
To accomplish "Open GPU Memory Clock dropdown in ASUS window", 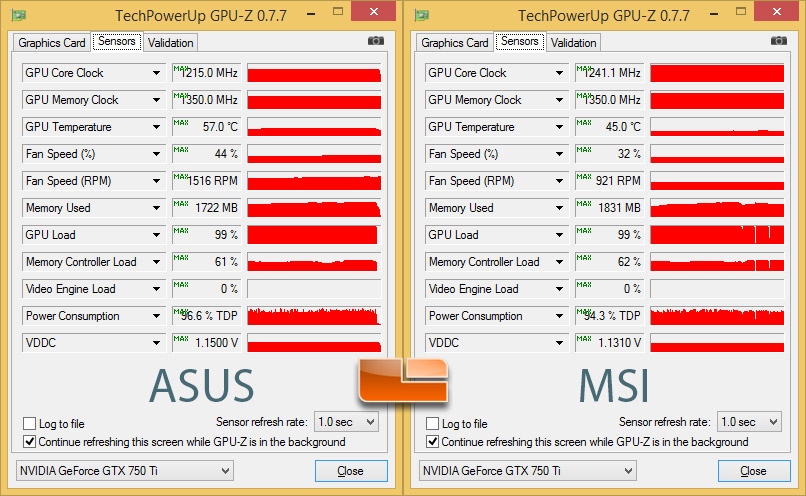I will [x=94, y=100].
